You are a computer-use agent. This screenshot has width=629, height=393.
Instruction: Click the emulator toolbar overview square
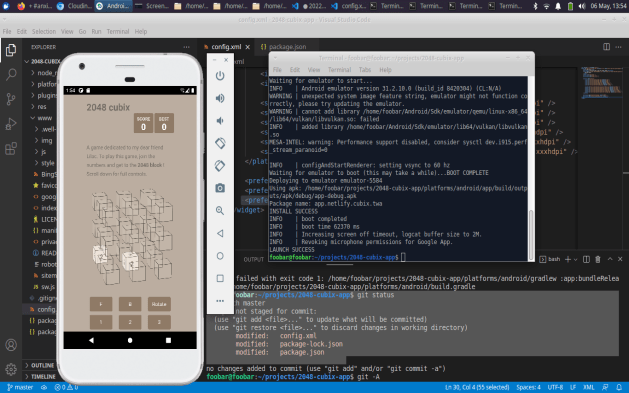[220, 278]
